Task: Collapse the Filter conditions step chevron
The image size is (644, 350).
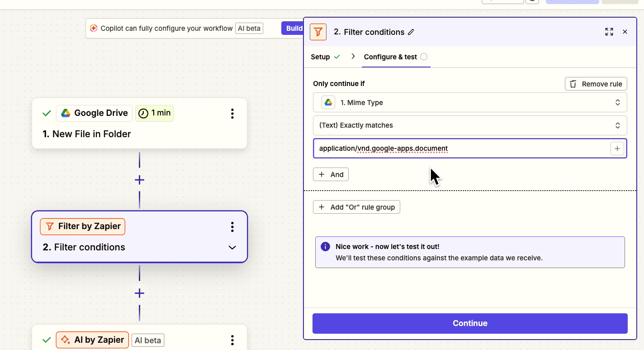Action: tap(232, 248)
